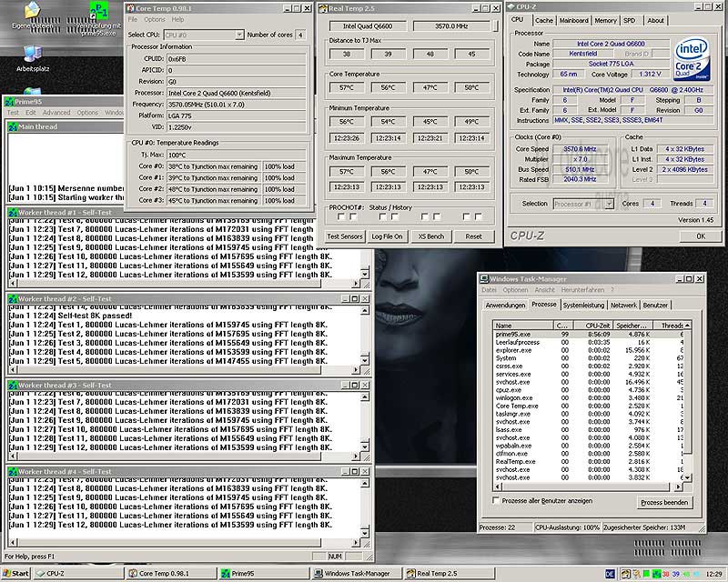The image size is (728, 582).
Task: Click the Worker thread #3 window icon
Action: coord(13,386)
